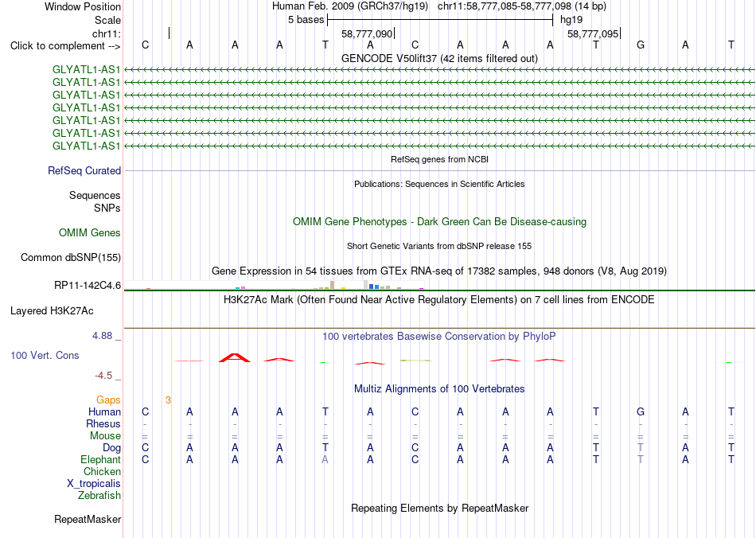This screenshot has width=756, height=538.
Task: Click the -4.5 PhyloP lower scale value
Action: pyautogui.click(x=103, y=376)
